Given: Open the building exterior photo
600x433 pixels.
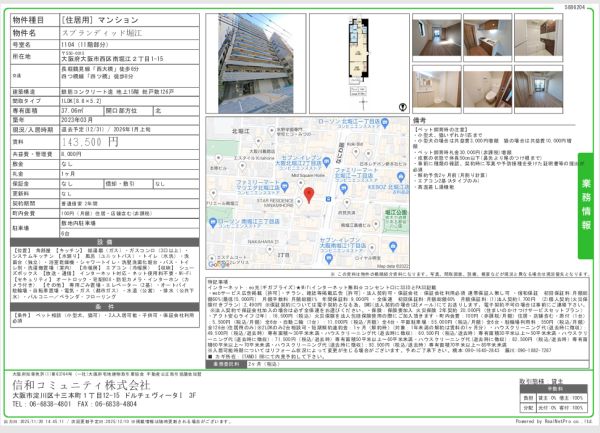Looking at the screenshot, I should click(x=256, y=63).
